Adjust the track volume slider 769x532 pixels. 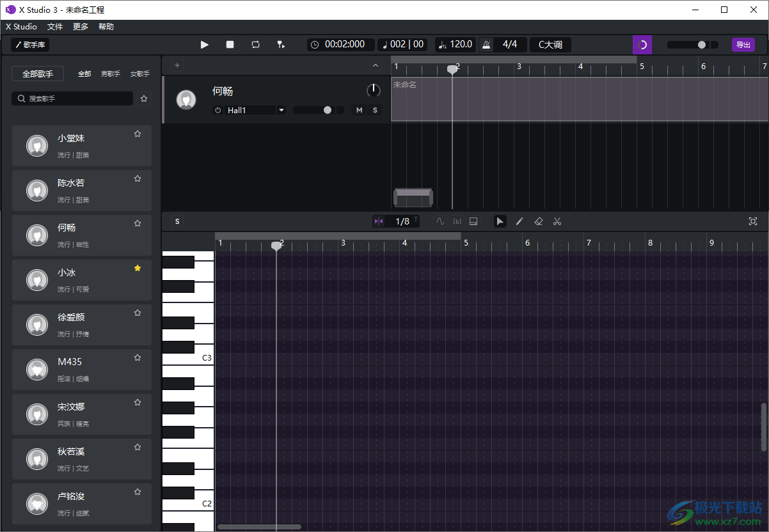click(326, 110)
